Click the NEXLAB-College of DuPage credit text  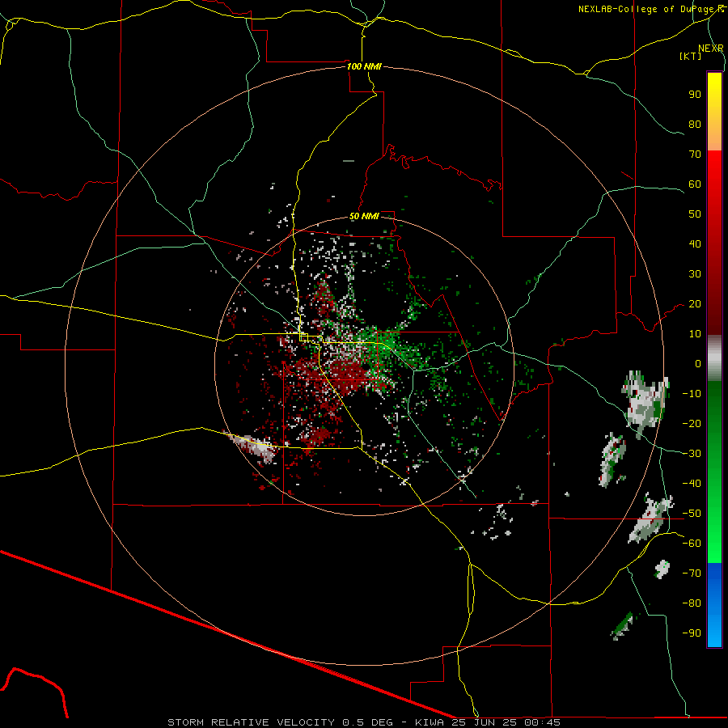(x=650, y=9)
